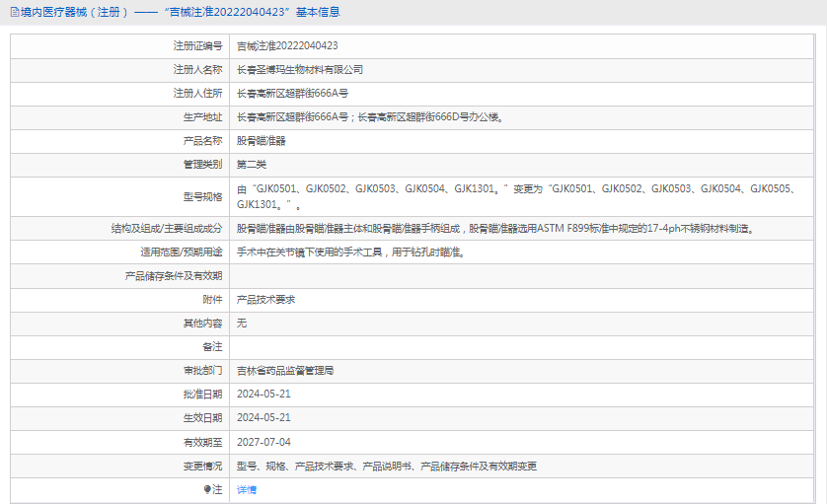Screen dimensions: 827x504
Task: Click the 审批部门 label
Action: tap(202, 371)
